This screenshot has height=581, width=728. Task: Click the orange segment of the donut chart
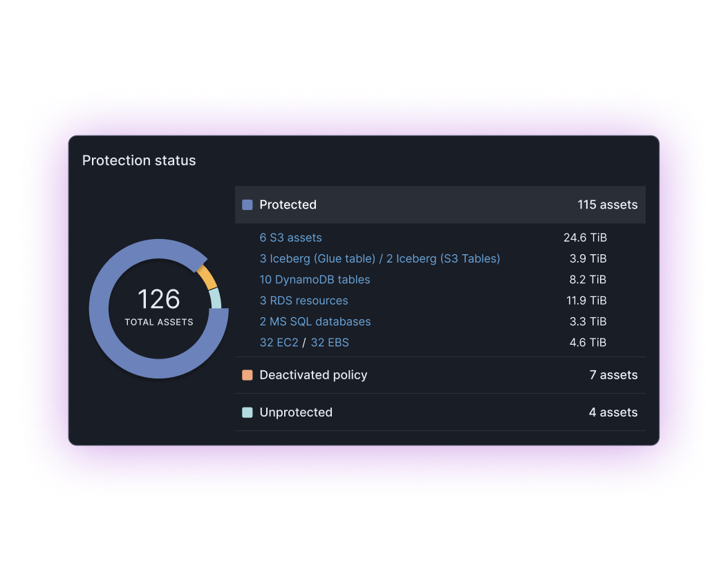pos(206,277)
